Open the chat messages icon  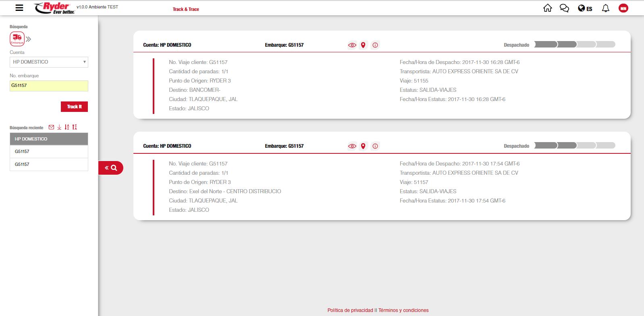[564, 8]
